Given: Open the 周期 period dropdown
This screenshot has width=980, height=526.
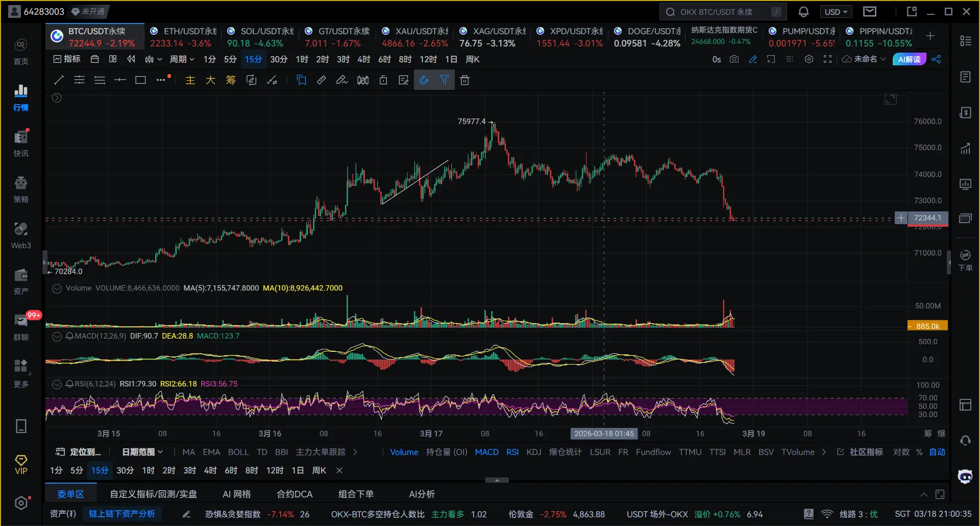Looking at the screenshot, I should pos(182,59).
